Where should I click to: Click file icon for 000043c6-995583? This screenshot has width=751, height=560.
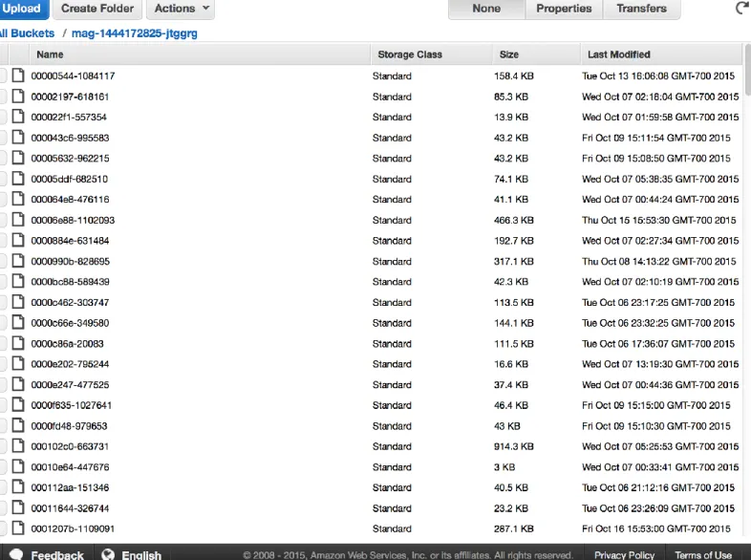point(18,138)
